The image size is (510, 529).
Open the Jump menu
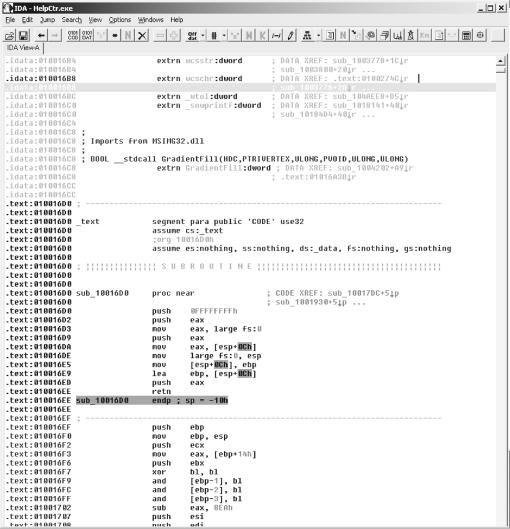(47, 20)
